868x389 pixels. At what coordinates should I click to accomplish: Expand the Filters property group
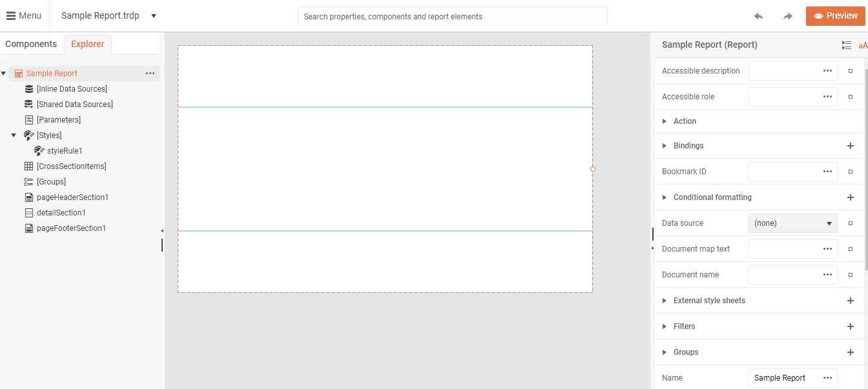pos(665,326)
